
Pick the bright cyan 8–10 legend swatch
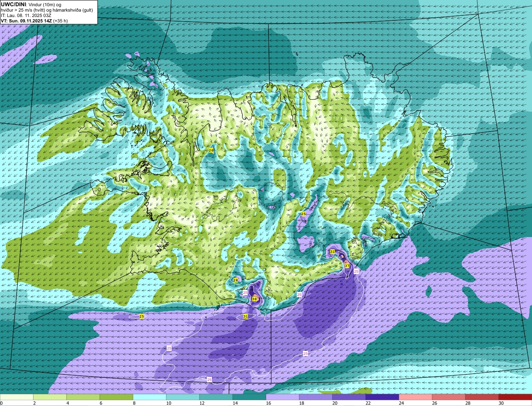(150, 397)
